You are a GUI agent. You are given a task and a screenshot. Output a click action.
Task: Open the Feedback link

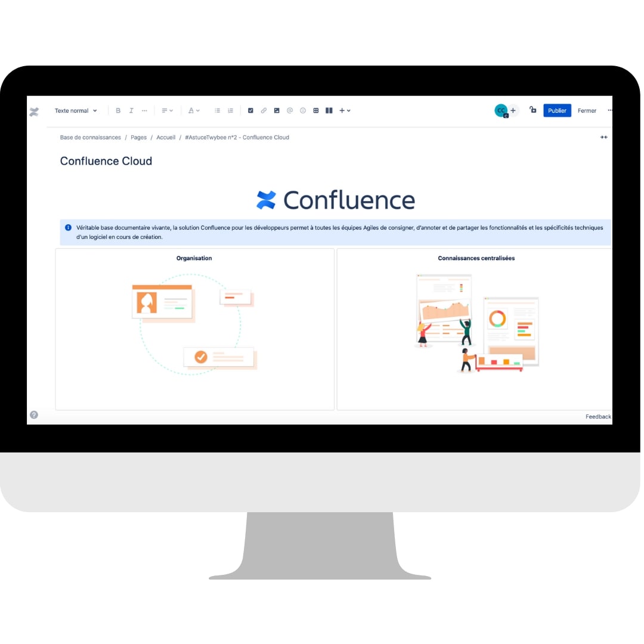point(599,417)
